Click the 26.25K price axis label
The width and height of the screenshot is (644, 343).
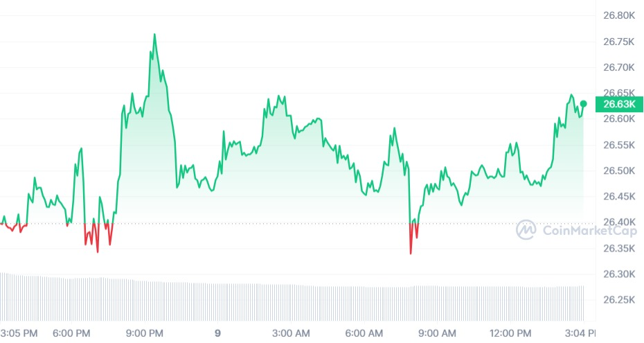click(619, 300)
